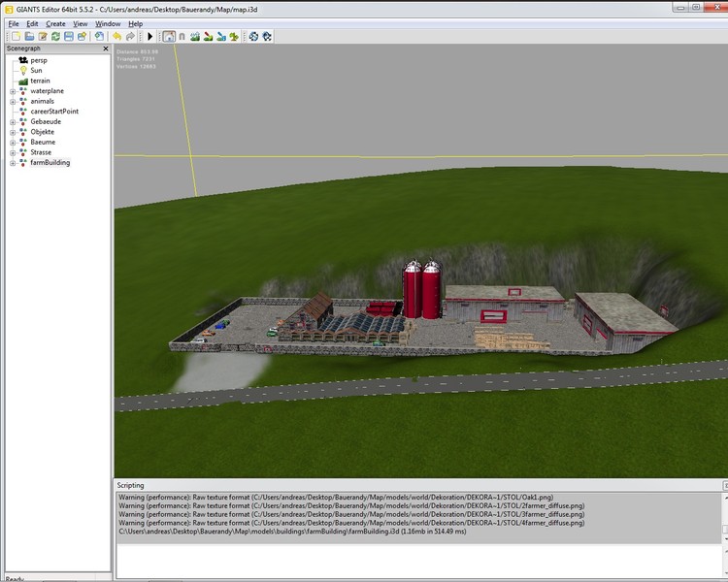728x582 pixels.
Task: Click the 4farmer_diffuse.png warning line
Action: [x=351, y=523]
